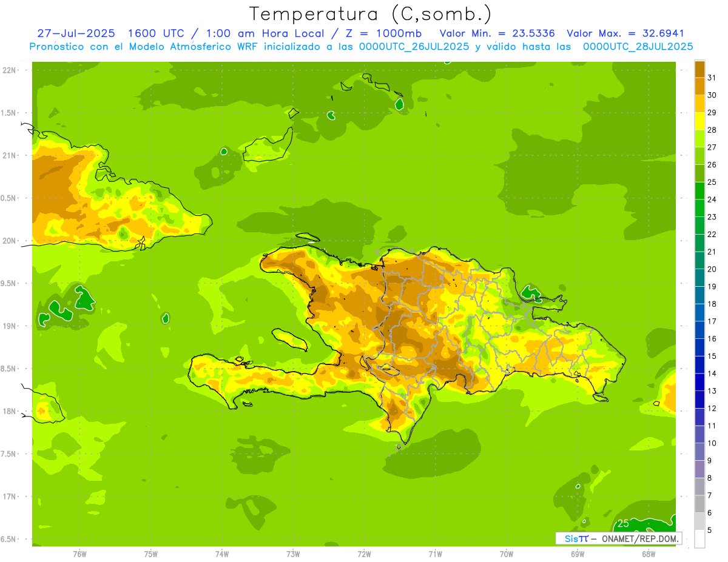Image resolution: width=728 pixels, height=562 pixels.
Task: Click the '75W' longitude axis label
Action: coord(151,554)
